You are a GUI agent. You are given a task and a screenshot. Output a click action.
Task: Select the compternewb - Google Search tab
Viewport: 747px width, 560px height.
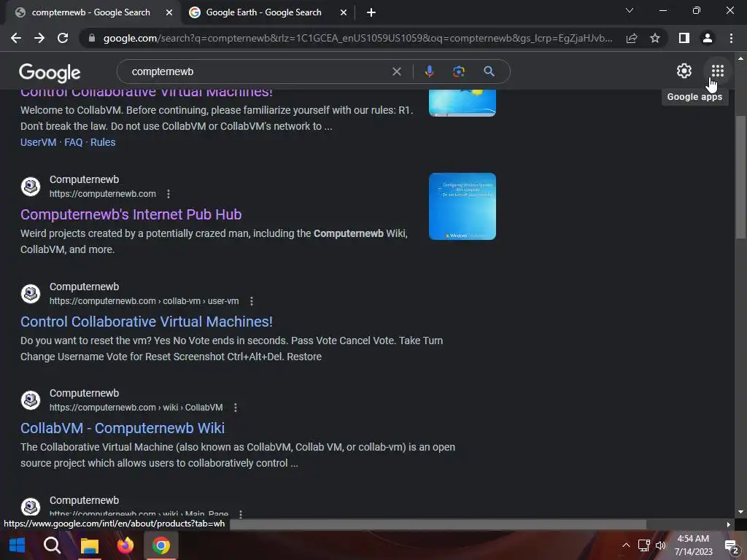pyautogui.click(x=90, y=12)
